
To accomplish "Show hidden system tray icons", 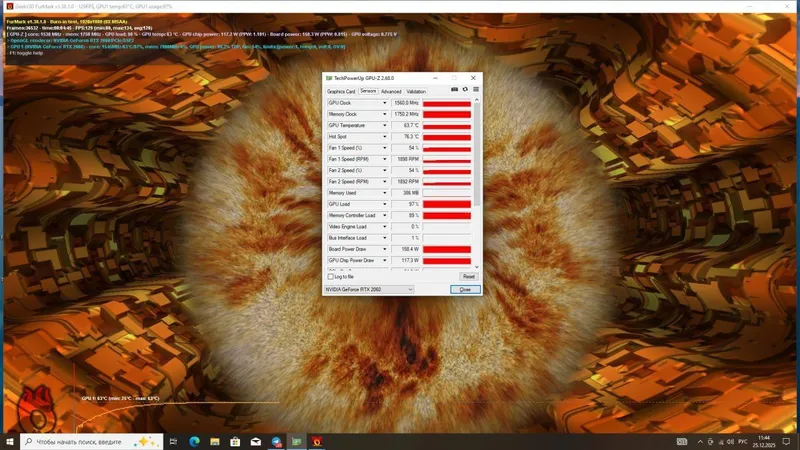I will pyautogui.click(x=700, y=441).
